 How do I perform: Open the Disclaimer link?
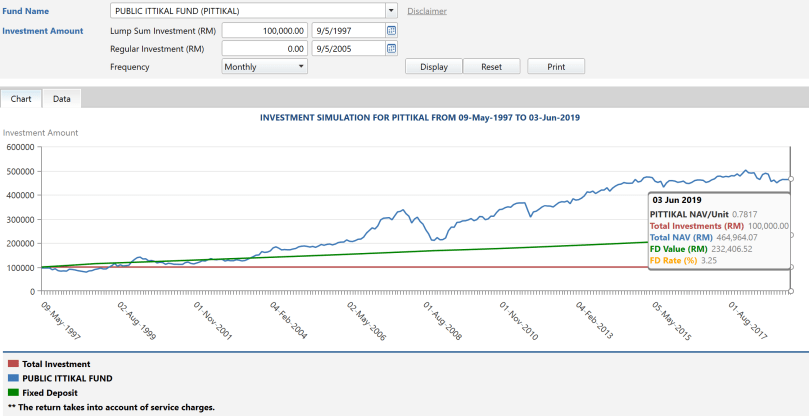click(427, 11)
